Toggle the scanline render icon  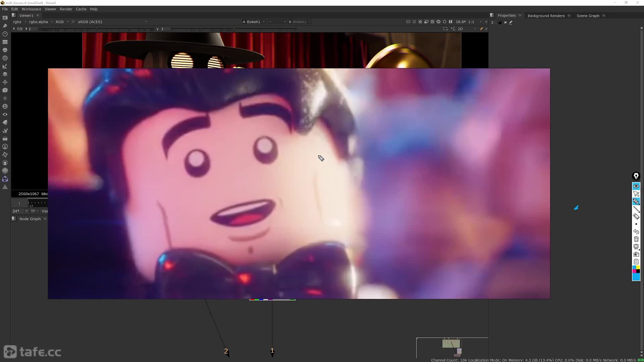(432, 22)
